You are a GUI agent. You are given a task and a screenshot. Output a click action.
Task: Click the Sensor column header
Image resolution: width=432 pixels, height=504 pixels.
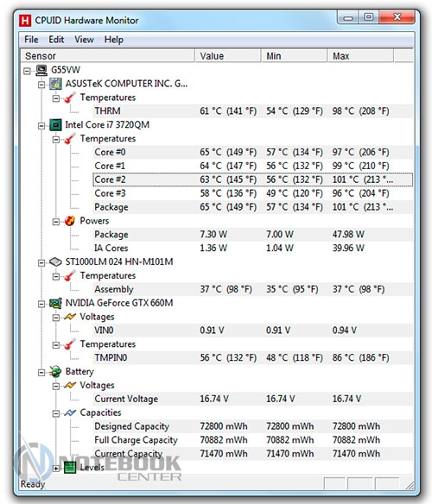tap(107, 56)
